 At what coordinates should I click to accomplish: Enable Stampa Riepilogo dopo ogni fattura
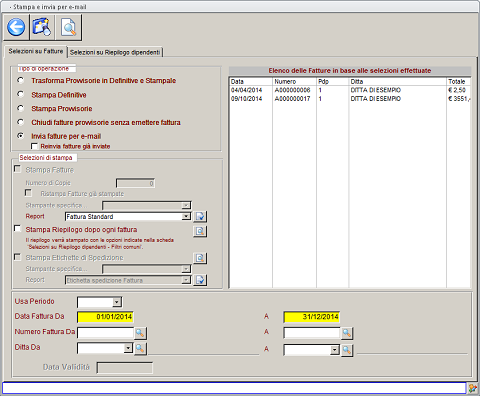pos(17,228)
